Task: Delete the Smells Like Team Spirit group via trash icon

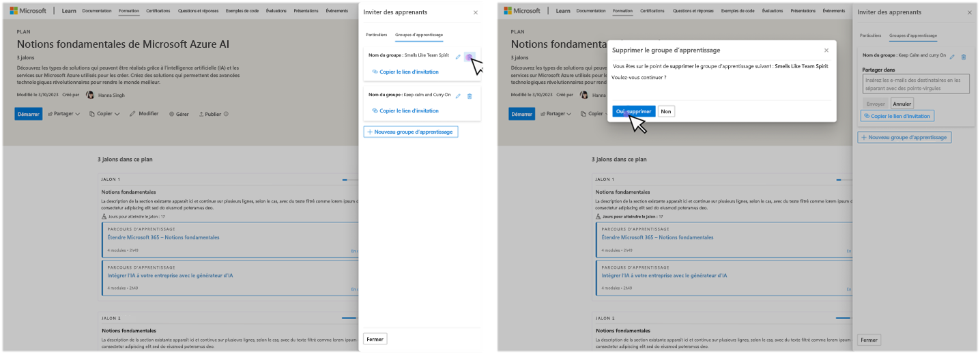Action: coord(469,57)
